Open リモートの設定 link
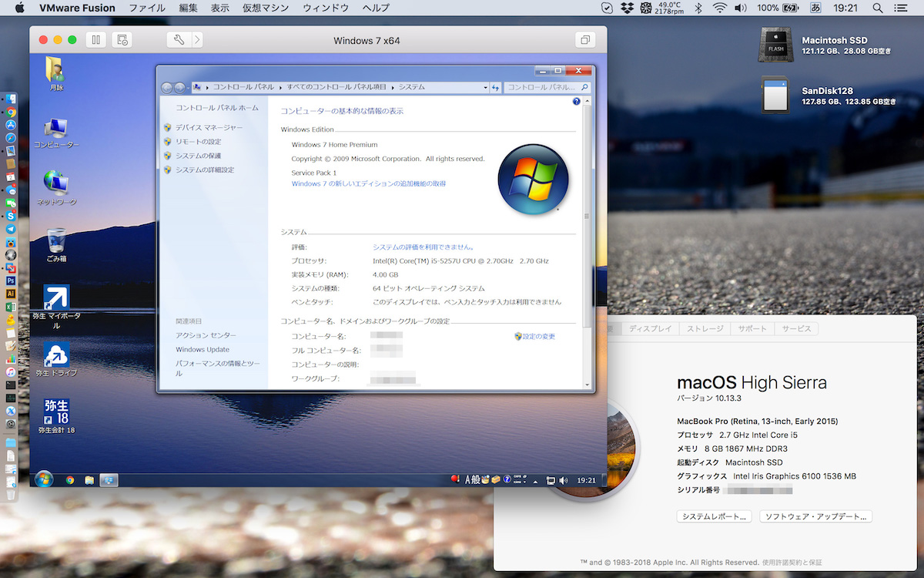Image resolution: width=924 pixels, height=578 pixels. tap(198, 142)
